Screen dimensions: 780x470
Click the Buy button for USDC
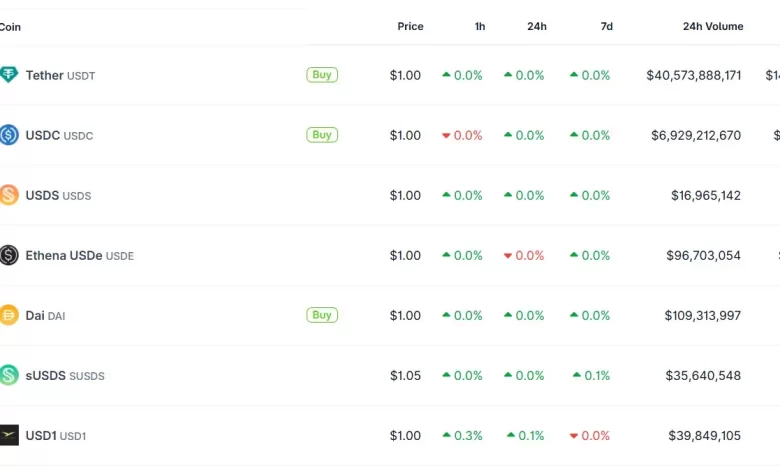tap(322, 135)
